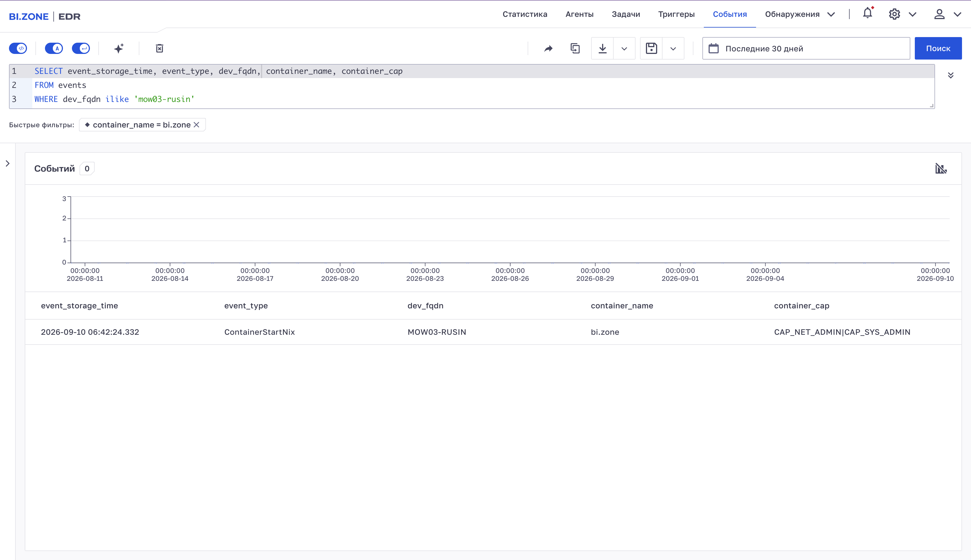This screenshot has width=971, height=560.
Task: Click the event_type column header
Action: click(246, 306)
